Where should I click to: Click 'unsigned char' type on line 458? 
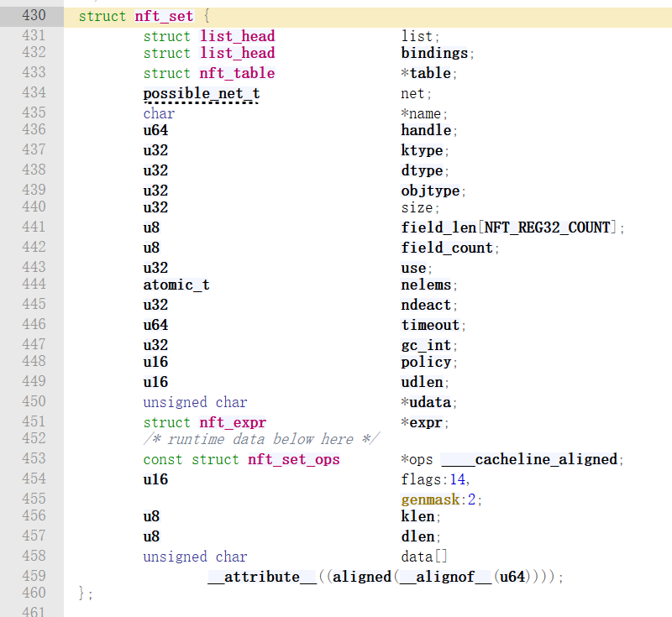(195, 557)
